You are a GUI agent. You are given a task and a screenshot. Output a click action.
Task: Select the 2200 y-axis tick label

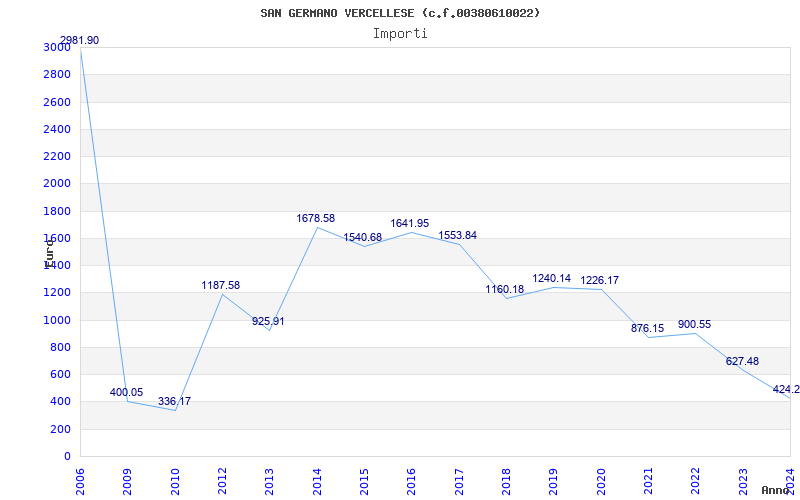(57, 156)
